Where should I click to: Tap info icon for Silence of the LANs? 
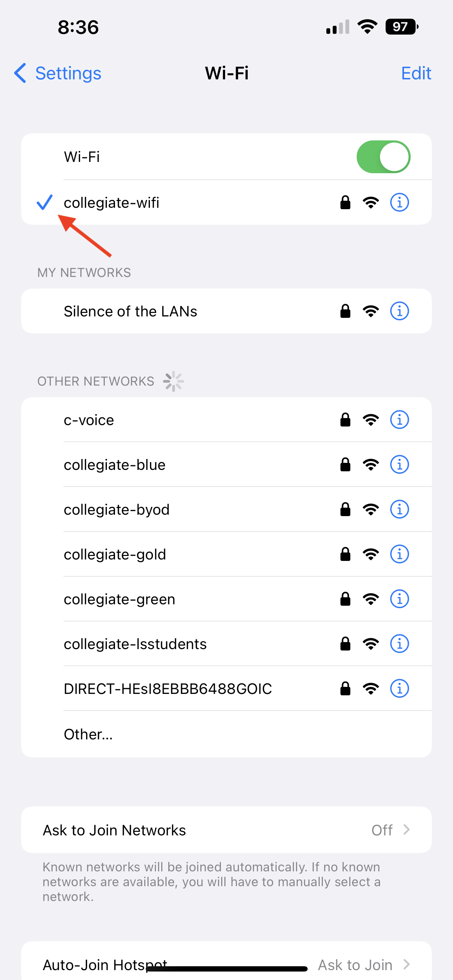click(x=399, y=311)
